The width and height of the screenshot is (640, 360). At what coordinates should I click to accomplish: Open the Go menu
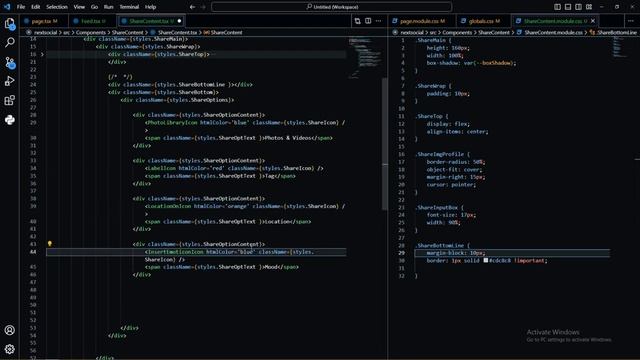pyautogui.click(x=94, y=7)
